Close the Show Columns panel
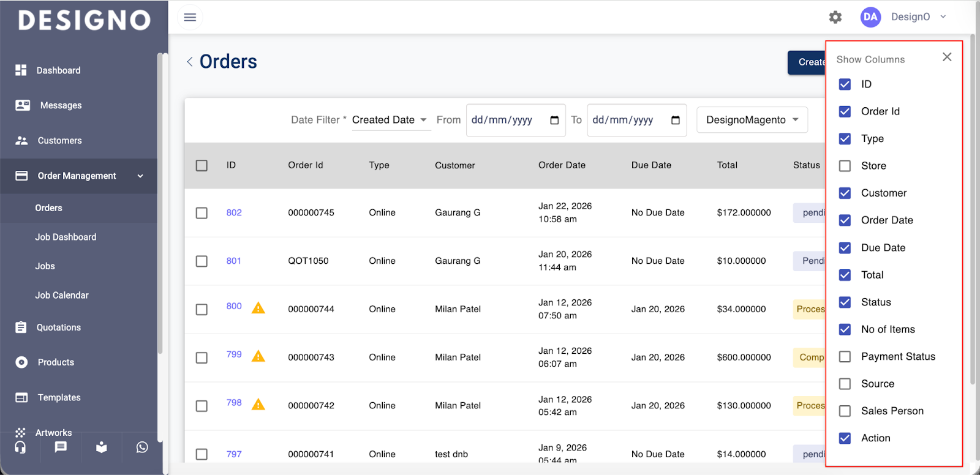 coord(947,57)
